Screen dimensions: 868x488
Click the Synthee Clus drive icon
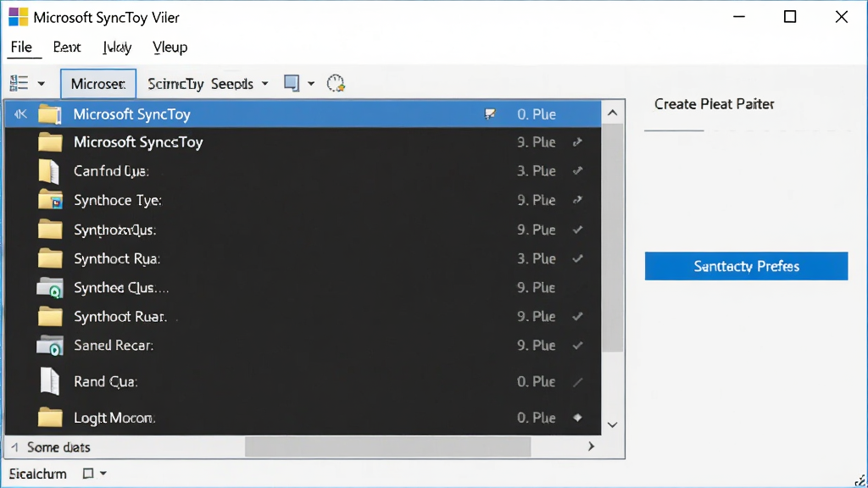[50, 288]
